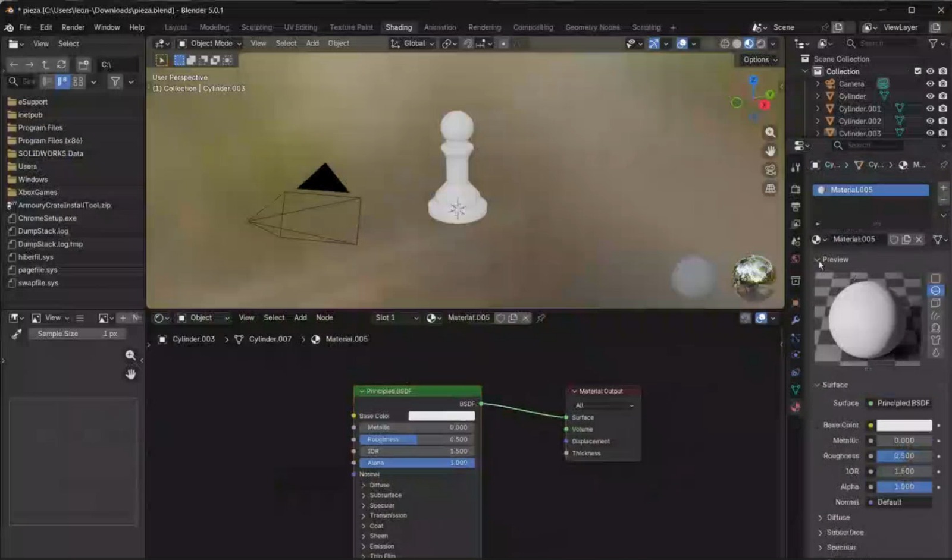Open the Physics properties tab
This screenshot has height=560, width=952.
coord(796,354)
